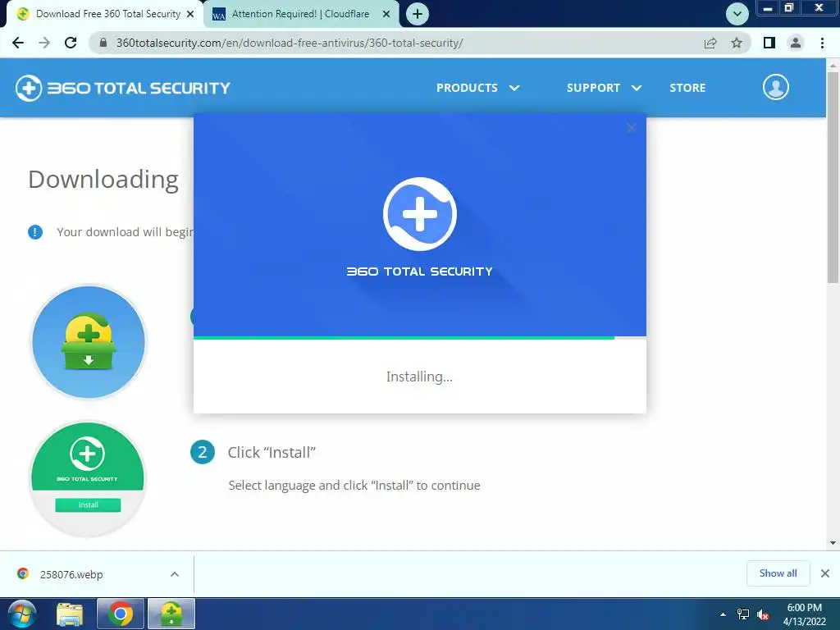Image resolution: width=840 pixels, height=630 pixels.
Task: Click Show all downloads button
Action: click(778, 573)
